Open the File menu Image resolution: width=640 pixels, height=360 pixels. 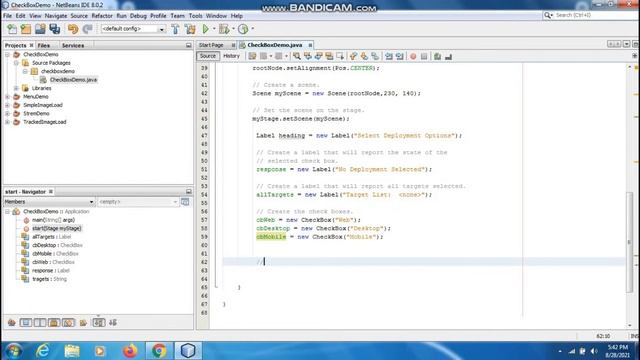point(7,16)
